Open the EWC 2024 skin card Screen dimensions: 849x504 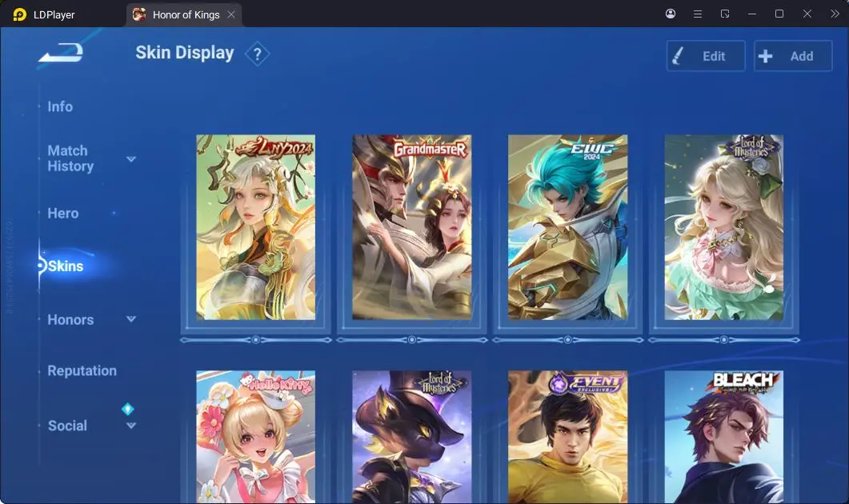coord(567,227)
